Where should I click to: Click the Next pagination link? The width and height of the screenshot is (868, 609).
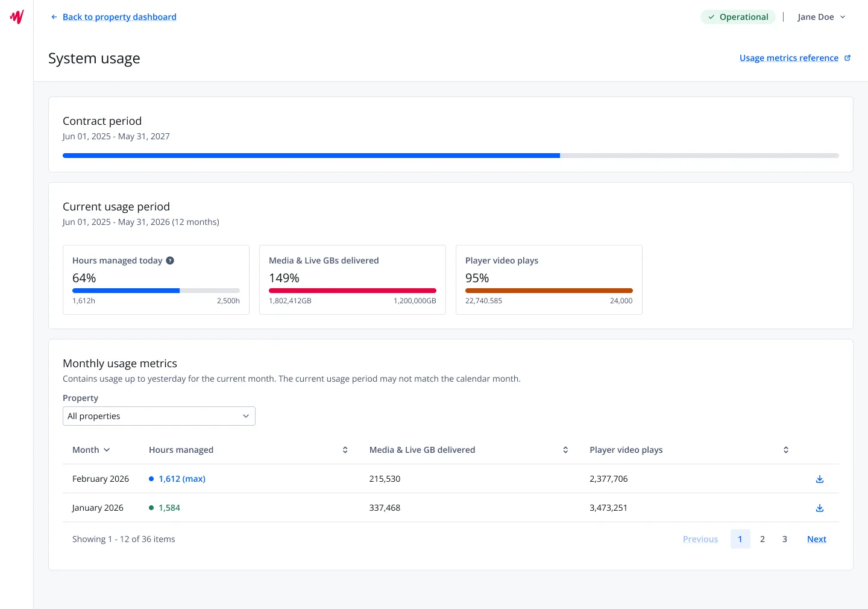click(x=817, y=539)
